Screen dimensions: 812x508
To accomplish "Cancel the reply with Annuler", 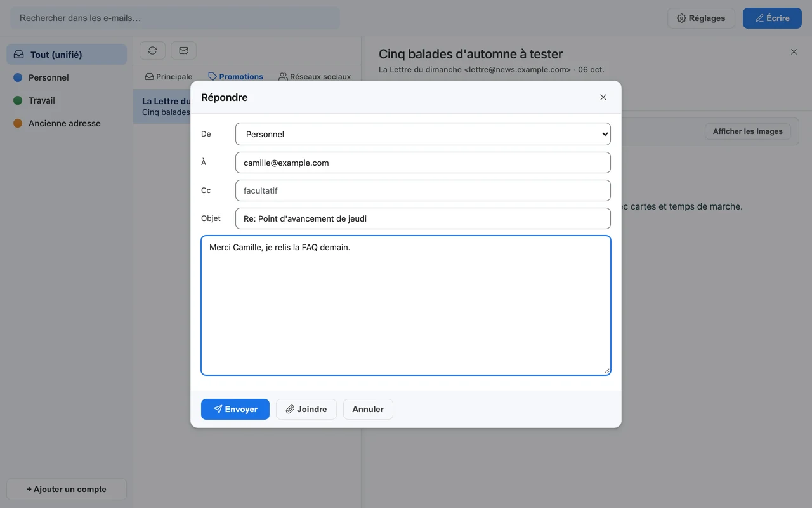I will [368, 410].
